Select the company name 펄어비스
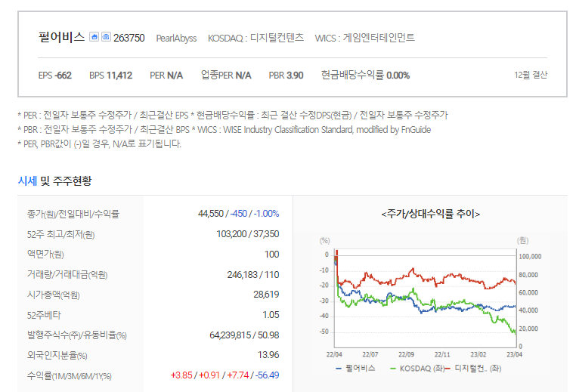 [x=62, y=37]
